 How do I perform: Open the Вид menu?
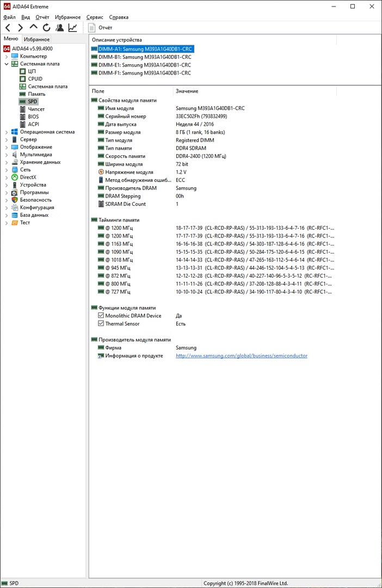26,17
